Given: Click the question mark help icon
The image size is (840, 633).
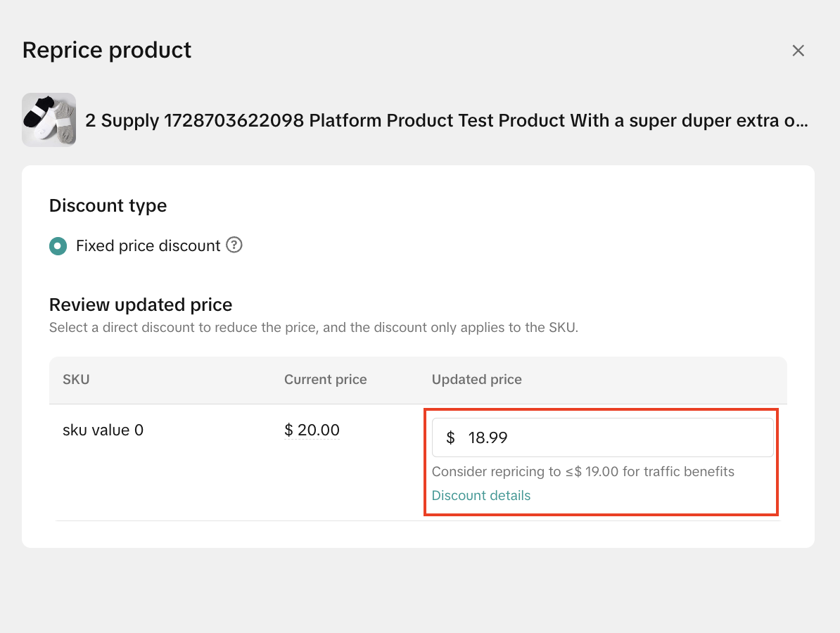Looking at the screenshot, I should click(234, 245).
